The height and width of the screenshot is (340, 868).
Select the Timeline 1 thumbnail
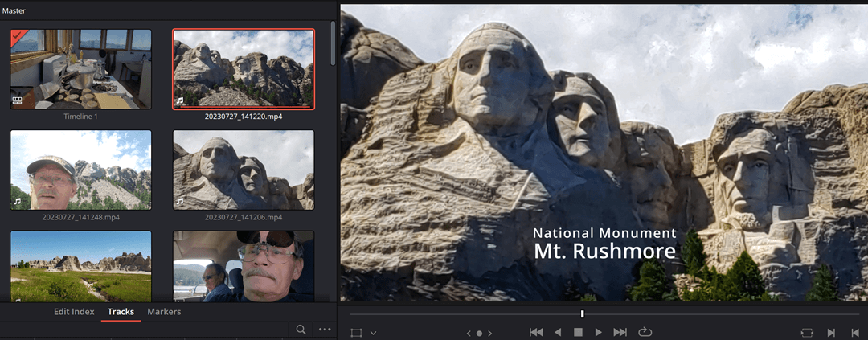point(81,69)
